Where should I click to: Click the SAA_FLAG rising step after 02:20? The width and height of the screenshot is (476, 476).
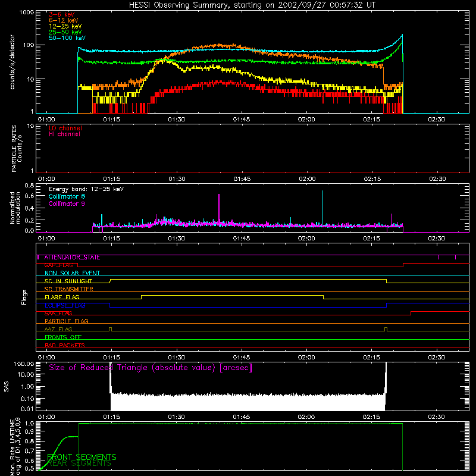411,314
